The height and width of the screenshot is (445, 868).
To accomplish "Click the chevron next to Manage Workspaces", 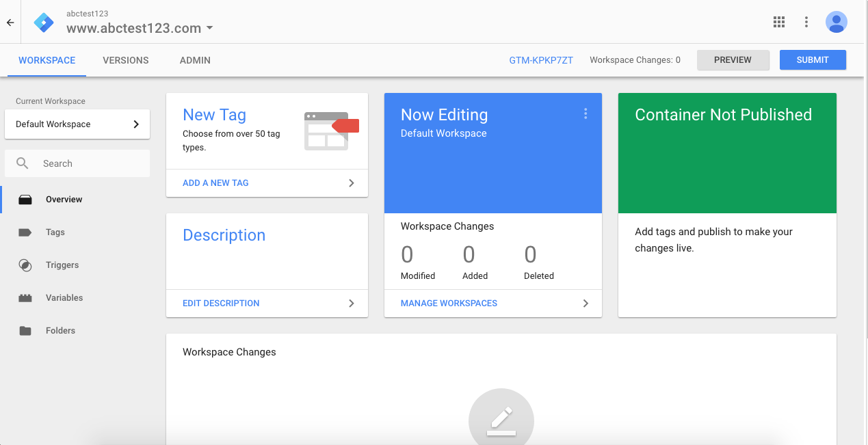I will pyautogui.click(x=586, y=304).
